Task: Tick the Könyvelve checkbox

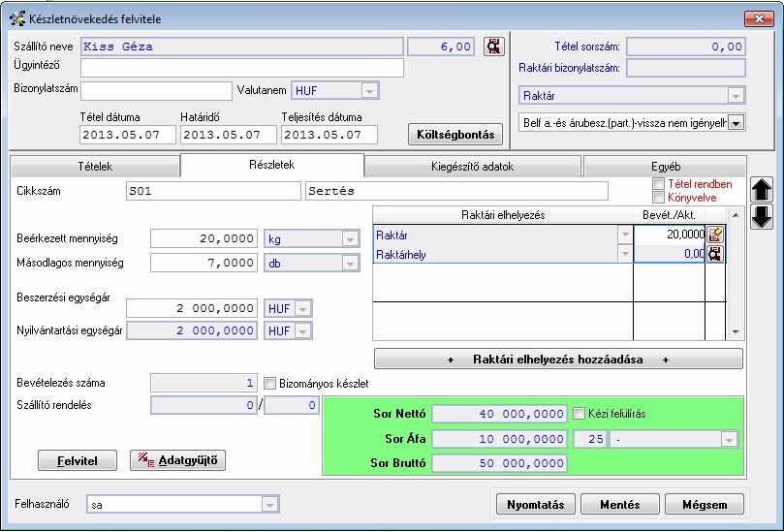Action: [658, 198]
